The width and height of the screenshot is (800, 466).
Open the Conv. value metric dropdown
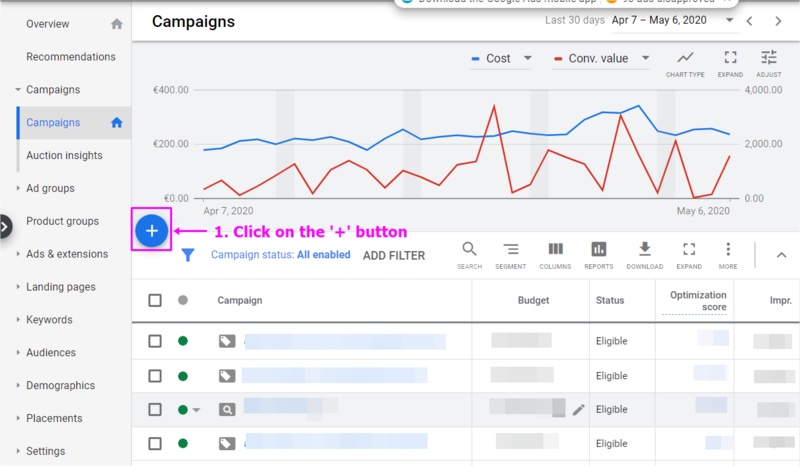coord(645,59)
